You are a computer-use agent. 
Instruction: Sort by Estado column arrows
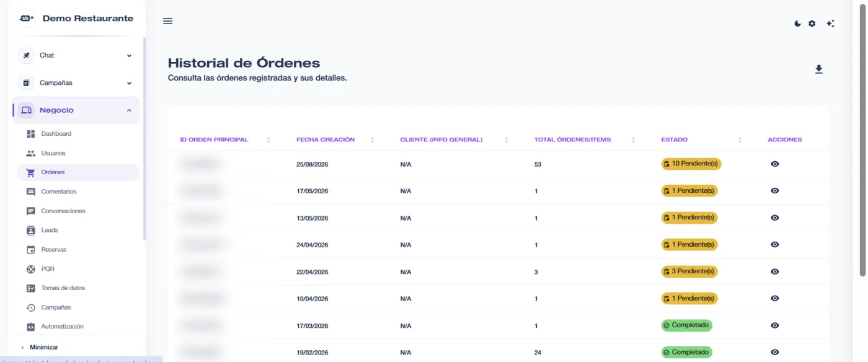pyautogui.click(x=740, y=140)
